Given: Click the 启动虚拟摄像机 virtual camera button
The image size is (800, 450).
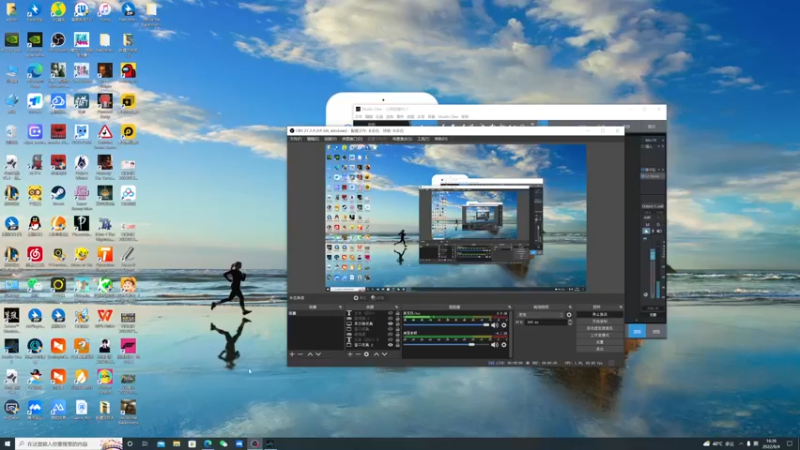Looking at the screenshot, I should tap(599, 328).
